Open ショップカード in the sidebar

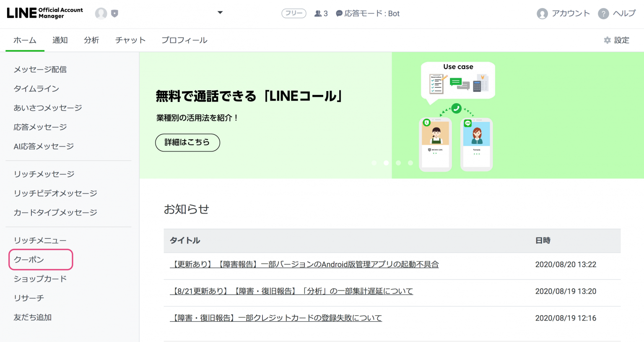click(x=40, y=279)
